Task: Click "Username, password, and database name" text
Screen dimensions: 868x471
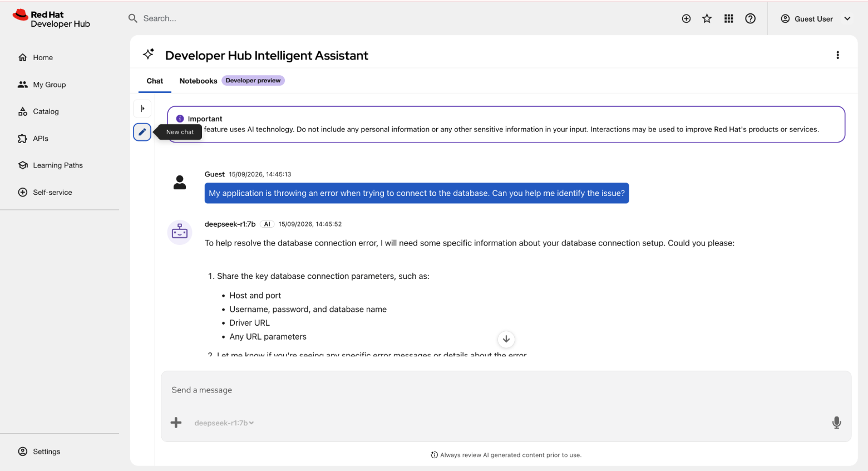Action: (x=308, y=310)
